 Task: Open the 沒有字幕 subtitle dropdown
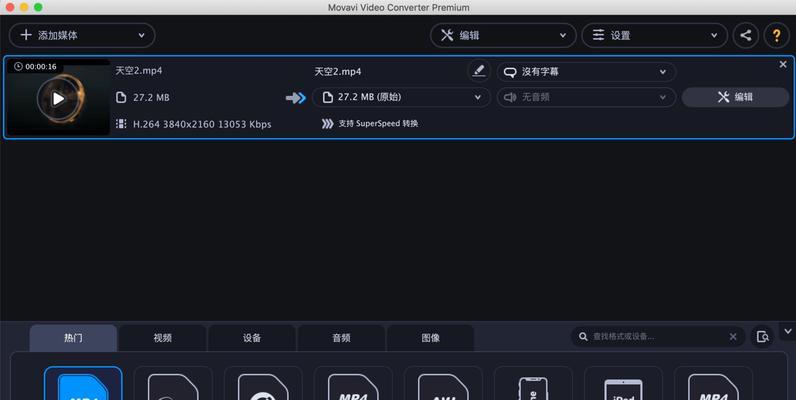(x=586, y=72)
